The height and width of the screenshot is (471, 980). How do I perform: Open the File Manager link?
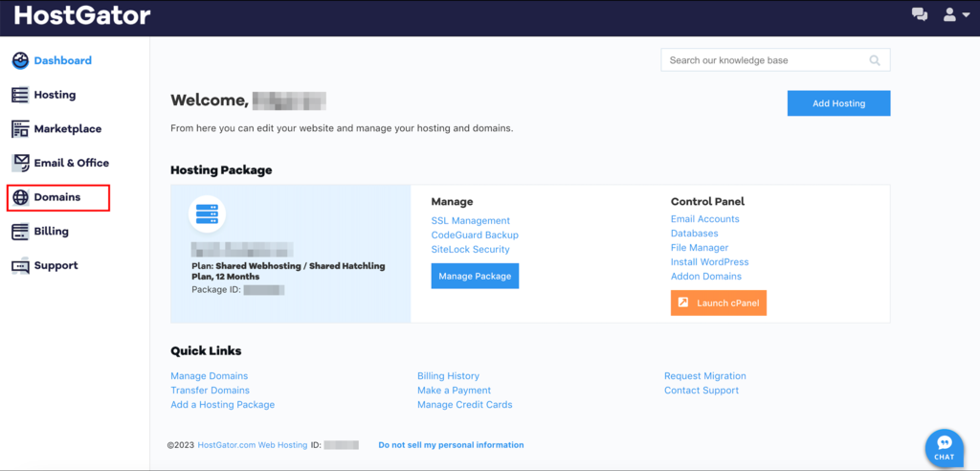(699, 248)
